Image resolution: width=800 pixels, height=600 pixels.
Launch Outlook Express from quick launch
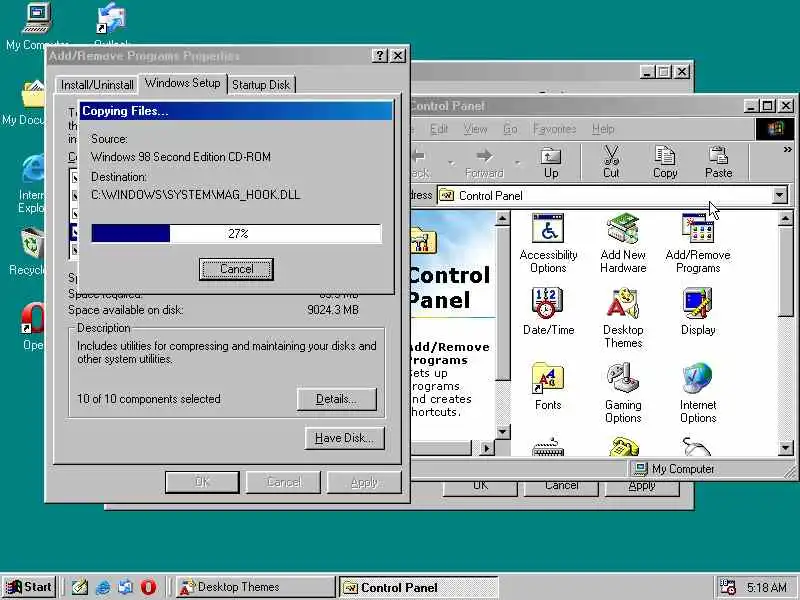126,587
